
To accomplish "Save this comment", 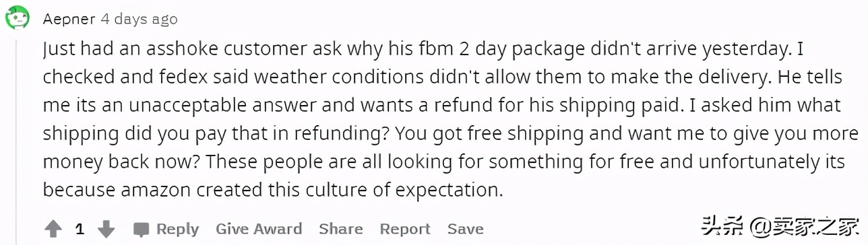I will (466, 229).
